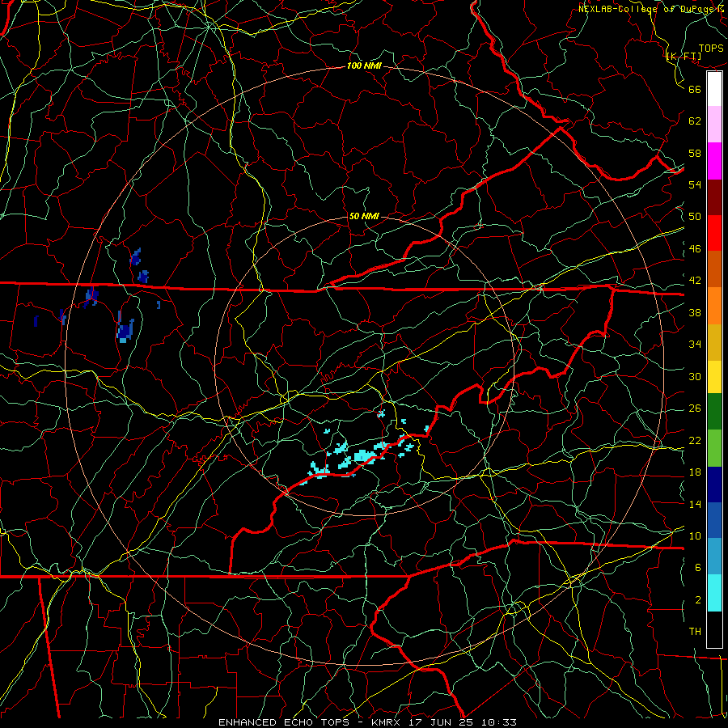Click the legend value "46"
This screenshot has height=728, width=728.
click(695, 249)
